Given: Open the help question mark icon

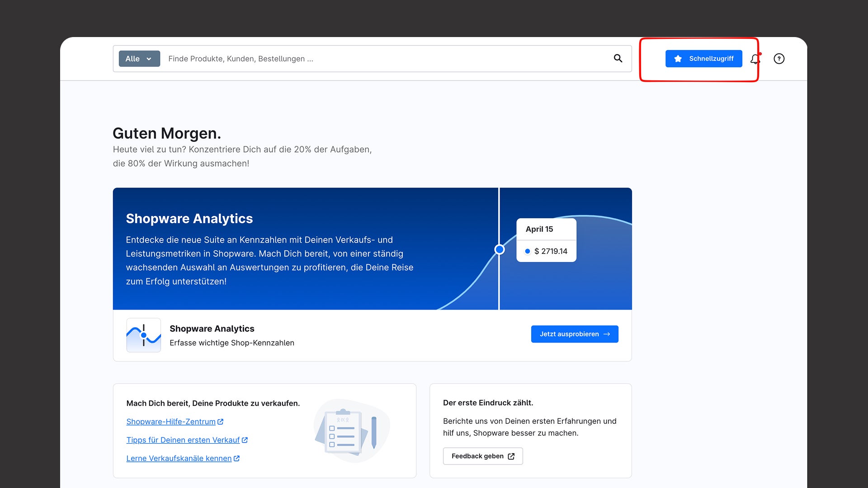Looking at the screenshot, I should point(779,59).
